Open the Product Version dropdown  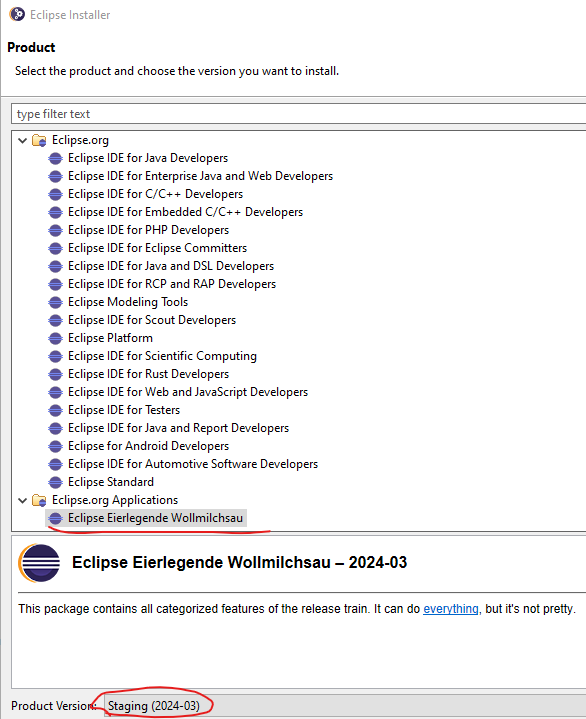[345, 705]
